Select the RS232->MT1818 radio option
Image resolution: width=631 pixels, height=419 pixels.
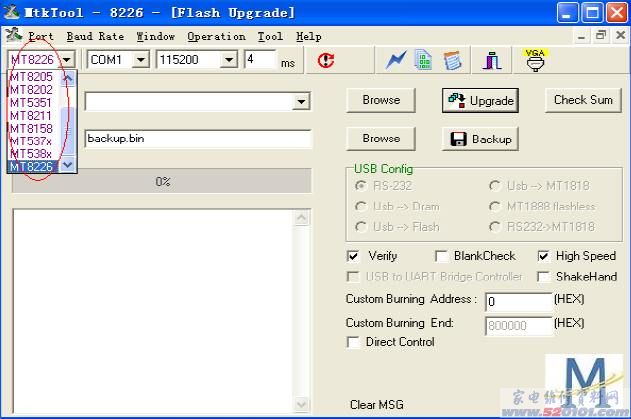[495, 227]
